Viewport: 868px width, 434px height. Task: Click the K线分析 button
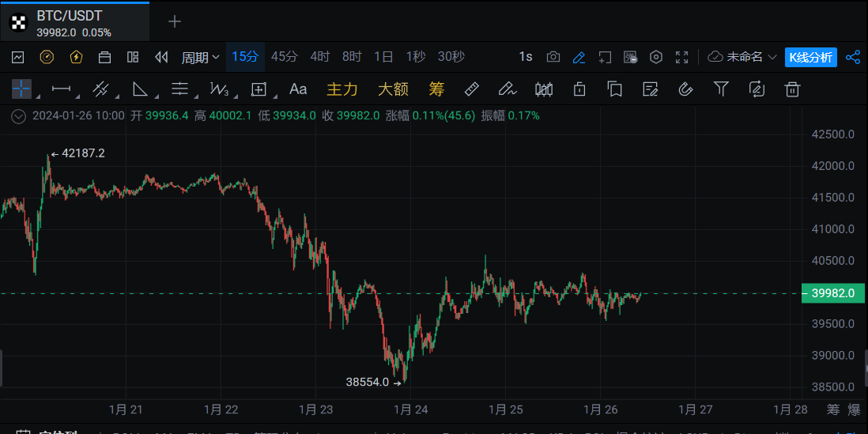[x=810, y=57]
